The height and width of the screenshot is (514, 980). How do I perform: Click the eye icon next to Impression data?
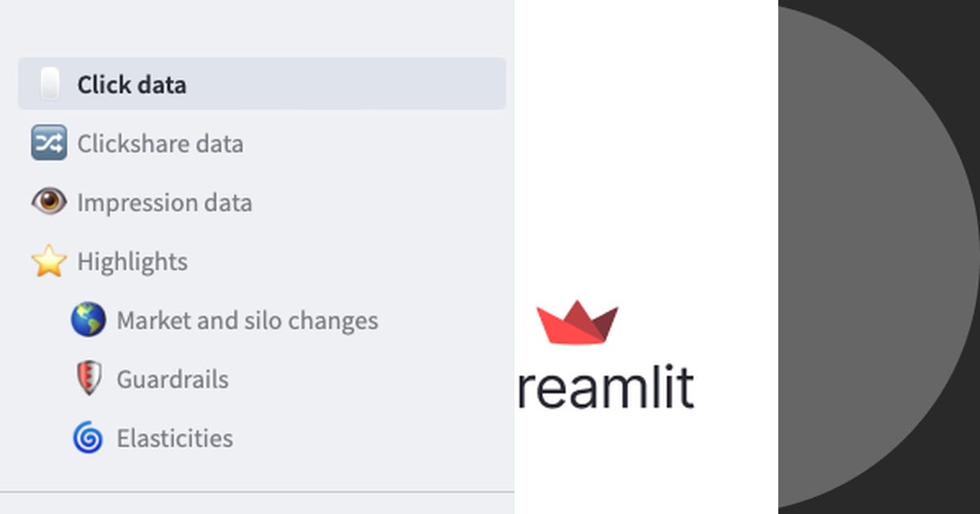click(48, 202)
